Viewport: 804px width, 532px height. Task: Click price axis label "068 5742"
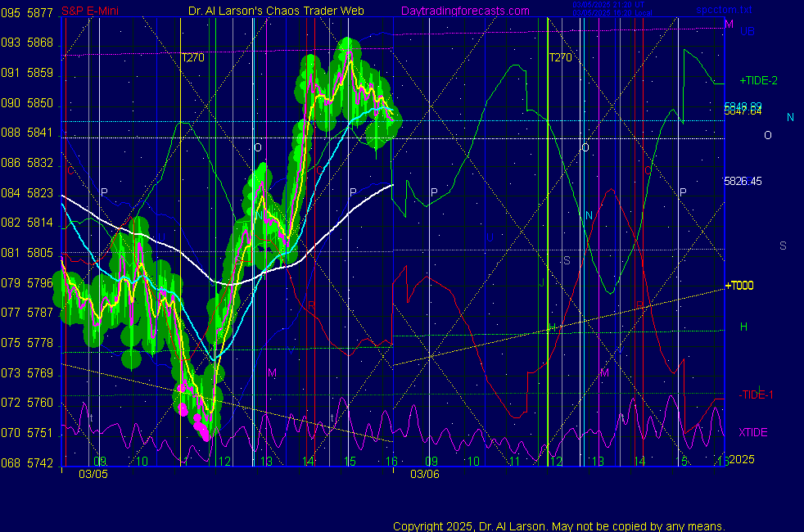(27, 463)
